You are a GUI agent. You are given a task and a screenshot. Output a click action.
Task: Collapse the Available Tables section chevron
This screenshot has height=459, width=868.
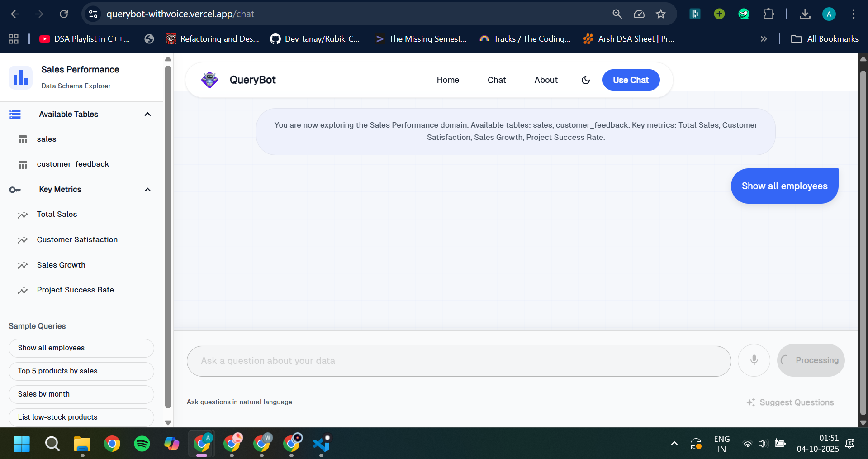click(147, 114)
